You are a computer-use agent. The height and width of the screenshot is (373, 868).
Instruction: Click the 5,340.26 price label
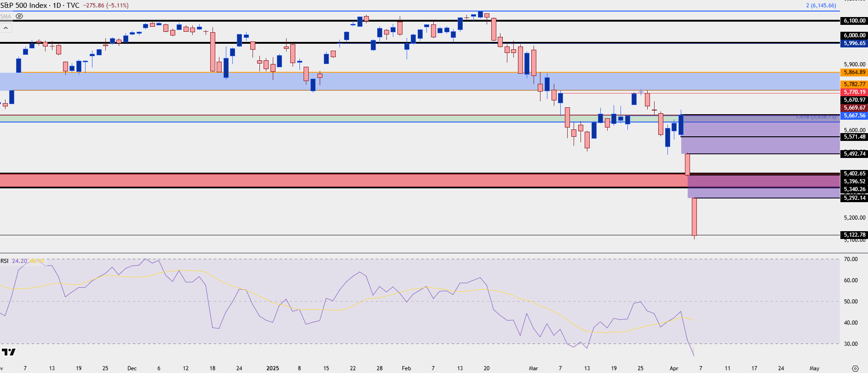[x=854, y=189]
